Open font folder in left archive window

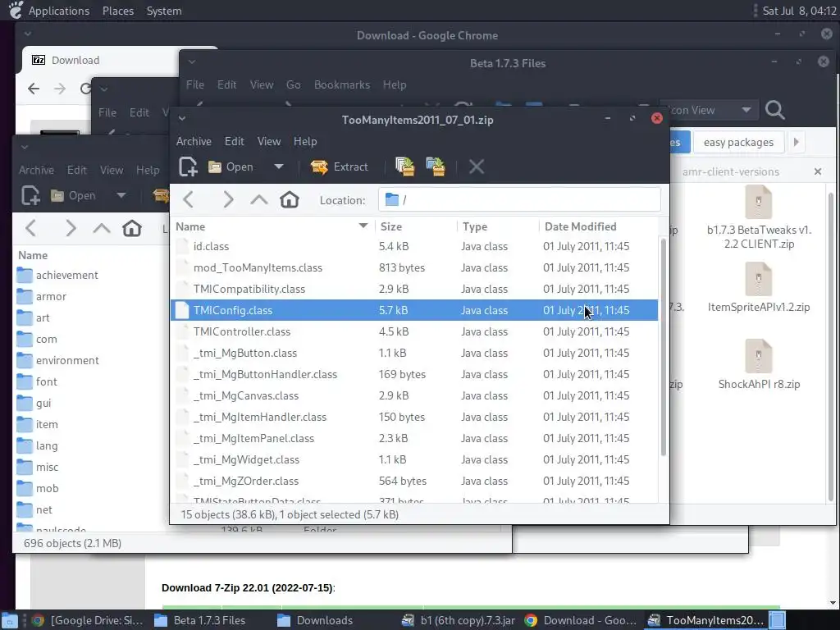click(x=37, y=382)
